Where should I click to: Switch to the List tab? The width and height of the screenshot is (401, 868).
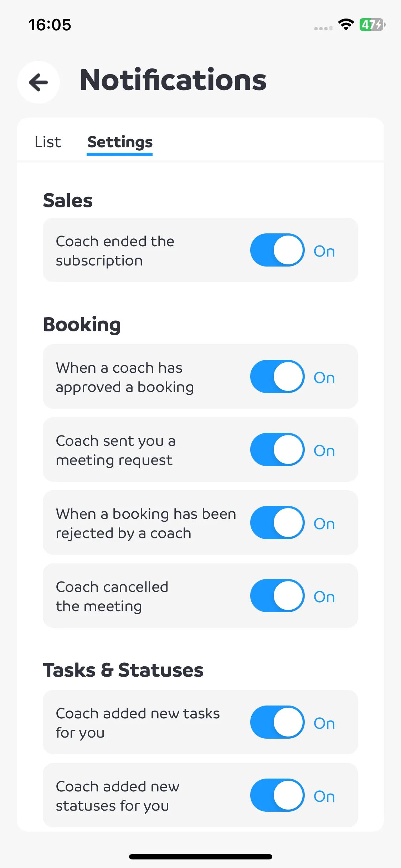click(48, 142)
